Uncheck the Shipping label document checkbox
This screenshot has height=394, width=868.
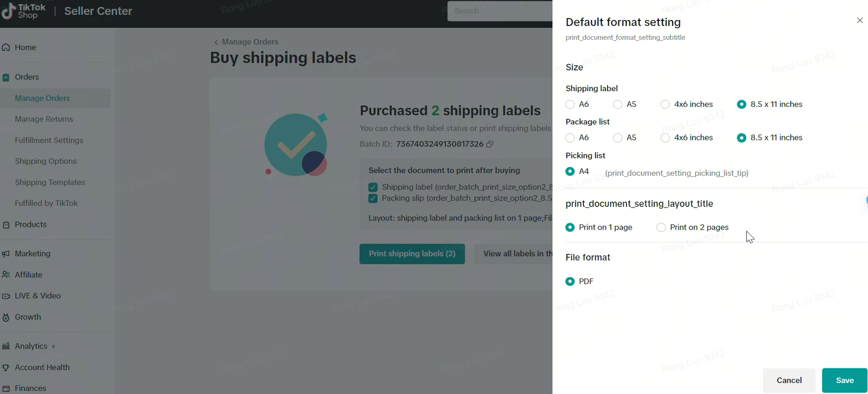pos(373,187)
